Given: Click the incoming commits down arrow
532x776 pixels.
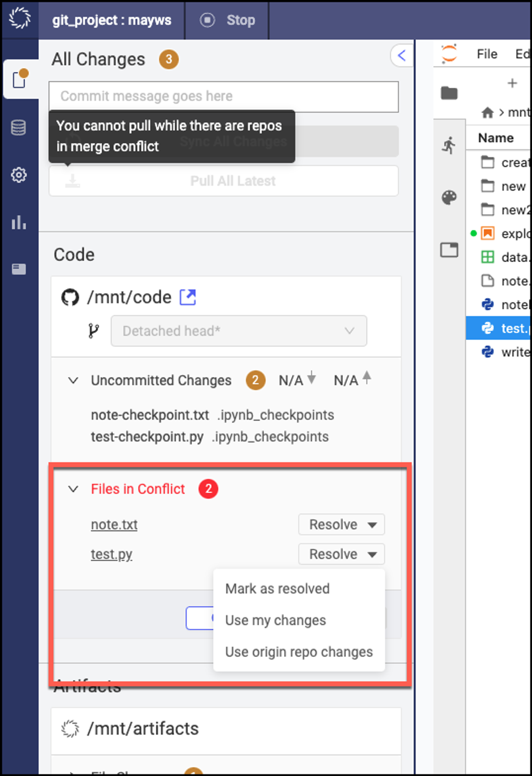Looking at the screenshot, I should pos(311,378).
